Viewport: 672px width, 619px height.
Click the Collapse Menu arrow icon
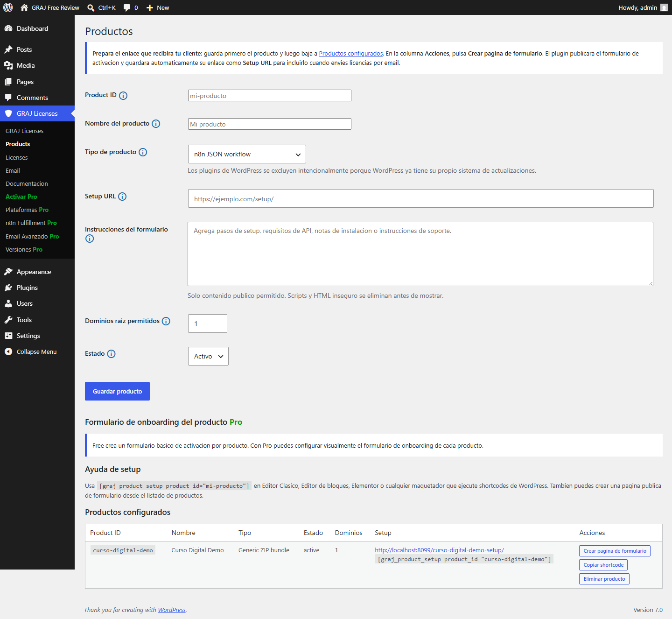(x=8, y=352)
